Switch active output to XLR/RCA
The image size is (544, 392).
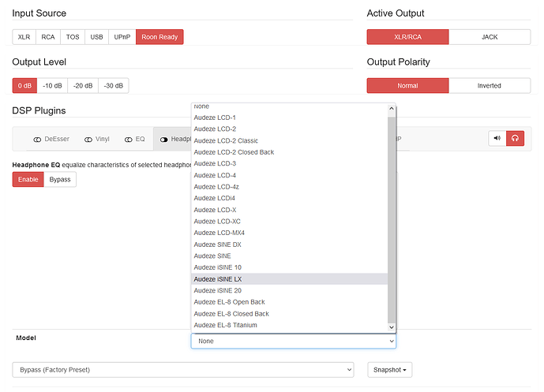pos(407,37)
